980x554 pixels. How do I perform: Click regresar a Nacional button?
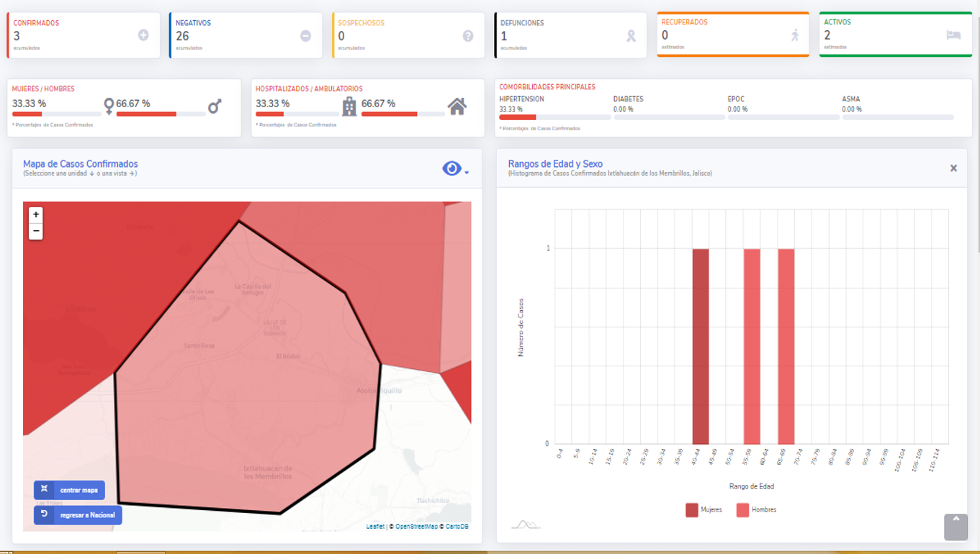(x=78, y=515)
